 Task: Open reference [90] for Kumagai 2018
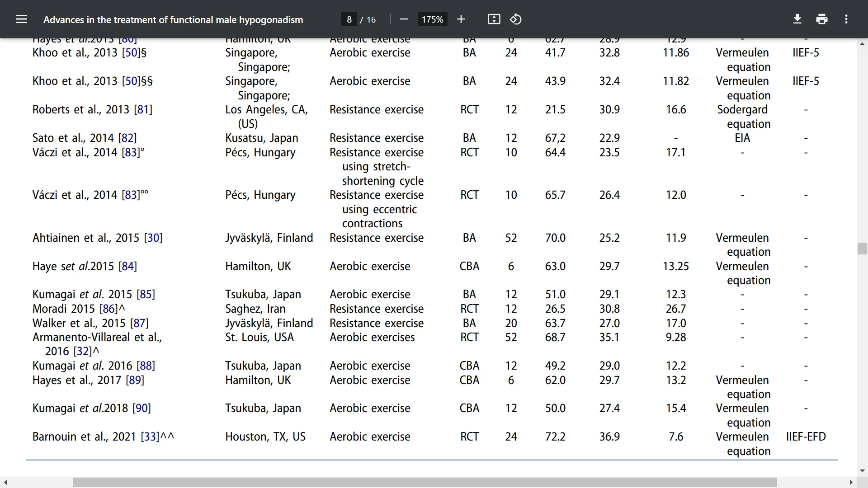pyautogui.click(x=142, y=408)
